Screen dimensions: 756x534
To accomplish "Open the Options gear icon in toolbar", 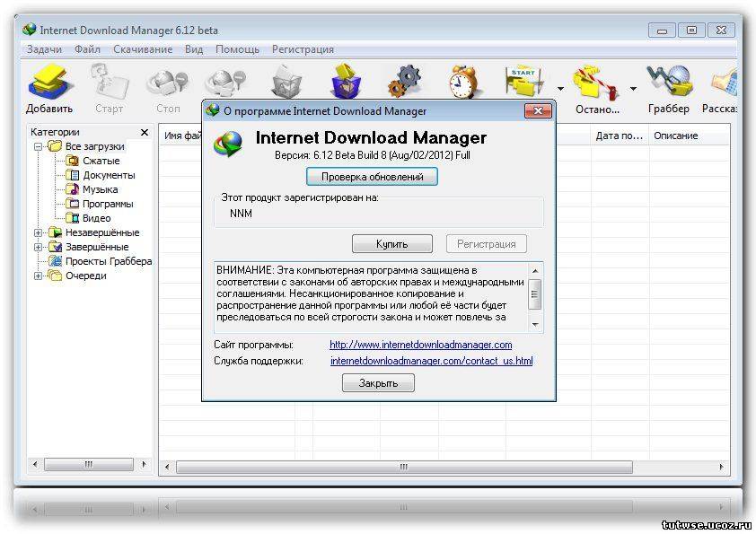I will click(x=403, y=82).
